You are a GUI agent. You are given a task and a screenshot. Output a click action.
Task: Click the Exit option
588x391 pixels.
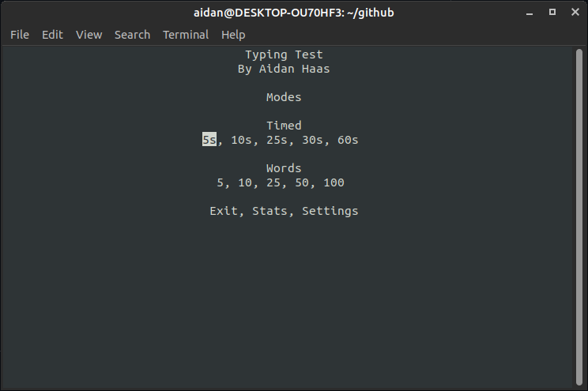(224, 211)
